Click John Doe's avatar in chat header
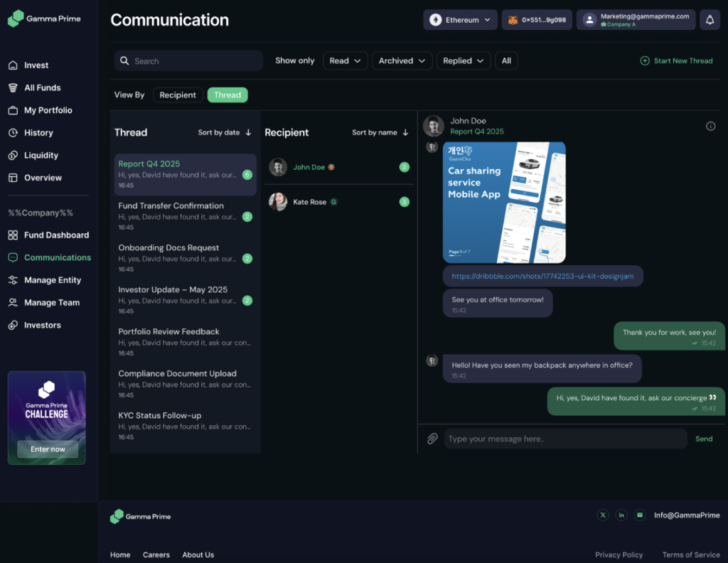 coord(434,126)
